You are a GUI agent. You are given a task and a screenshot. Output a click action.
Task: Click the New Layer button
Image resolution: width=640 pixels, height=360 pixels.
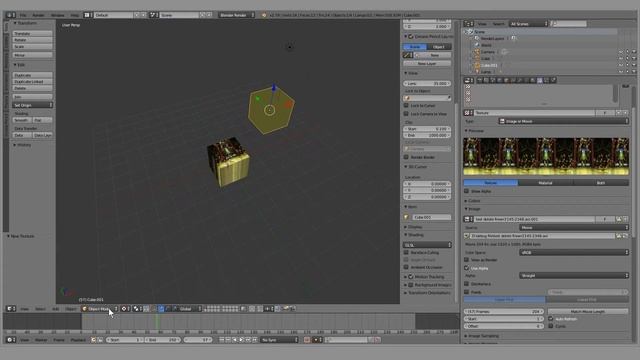[x=427, y=63]
